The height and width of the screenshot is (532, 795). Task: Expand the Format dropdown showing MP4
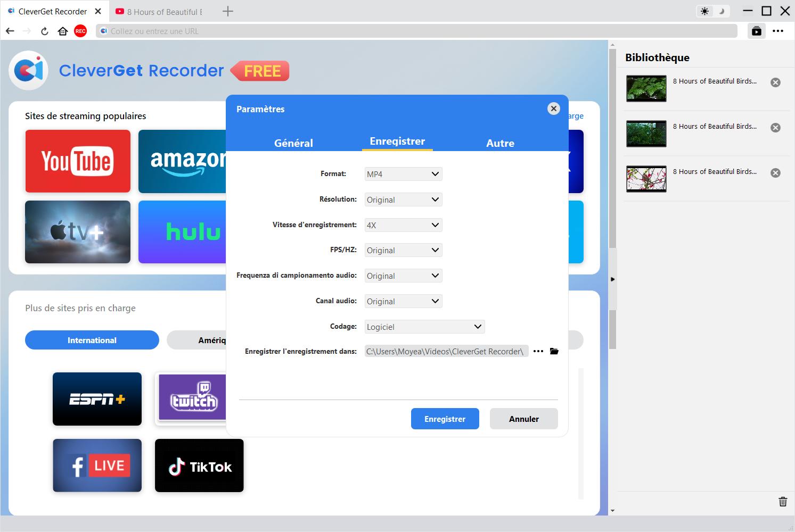(x=403, y=174)
